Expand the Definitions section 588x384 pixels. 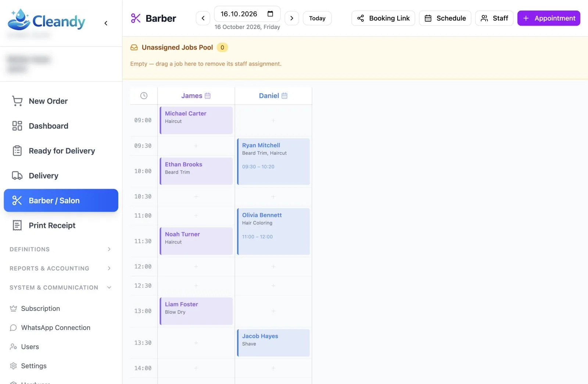[x=61, y=249]
